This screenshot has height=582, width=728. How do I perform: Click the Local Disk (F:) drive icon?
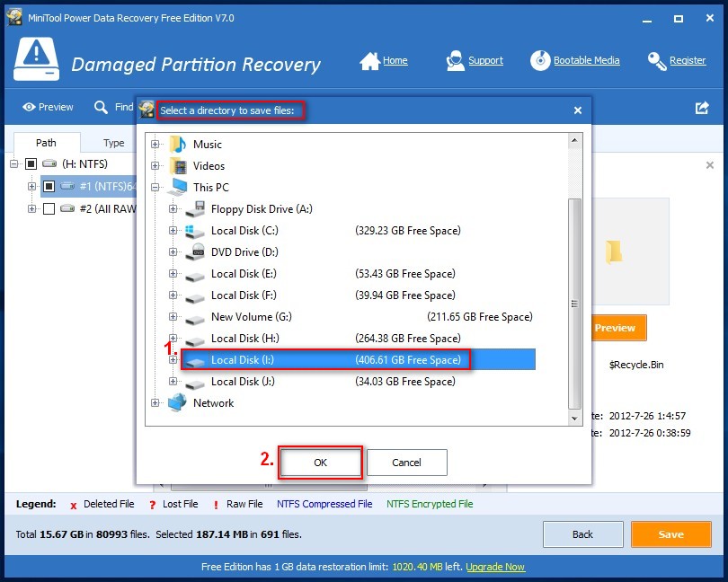tap(194, 298)
